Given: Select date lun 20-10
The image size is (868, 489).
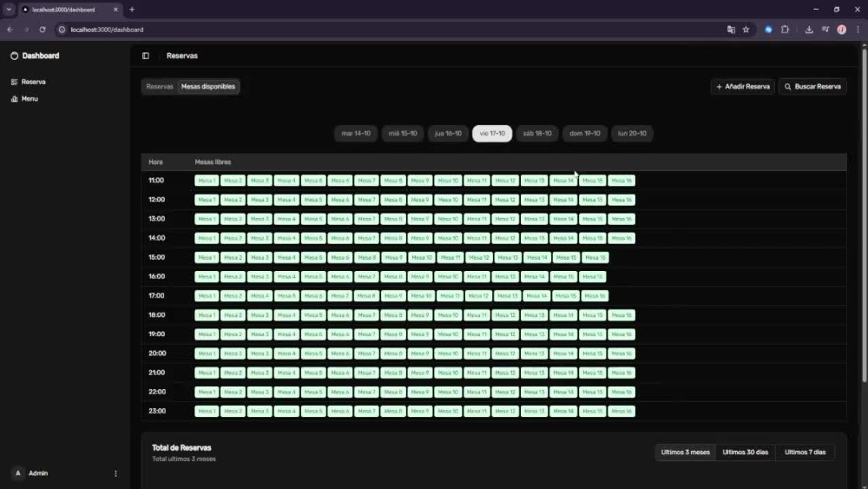Looking at the screenshot, I should pos(632,134).
